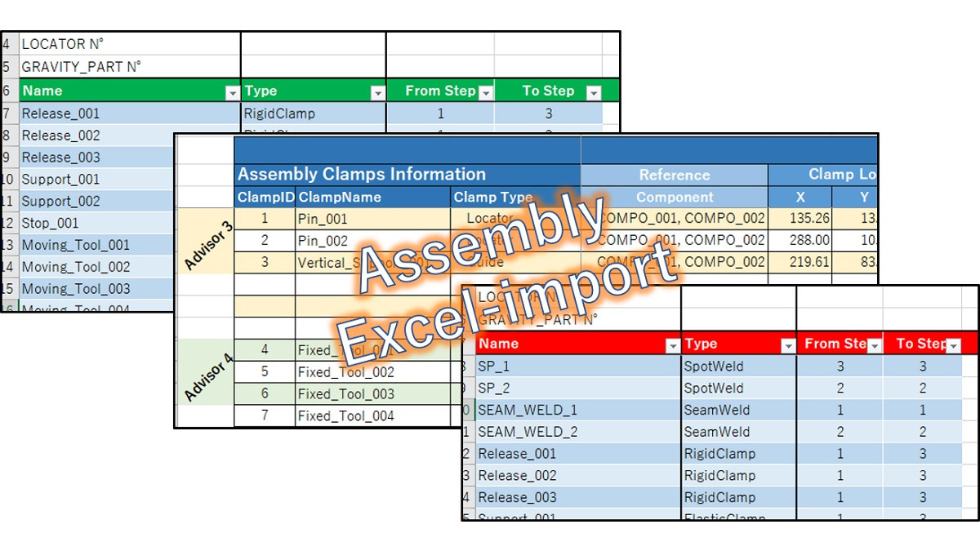Viewport: 980px width, 551px height.
Task: Open the Name filter dropdown in red header
Action: (x=672, y=346)
